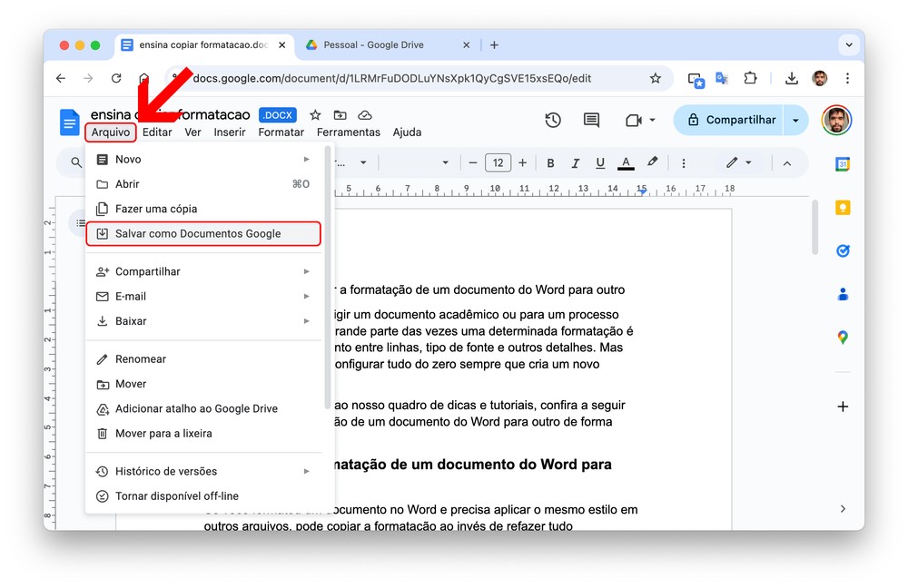
Task: Toggle italic formatting
Action: [x=575, y=163]
